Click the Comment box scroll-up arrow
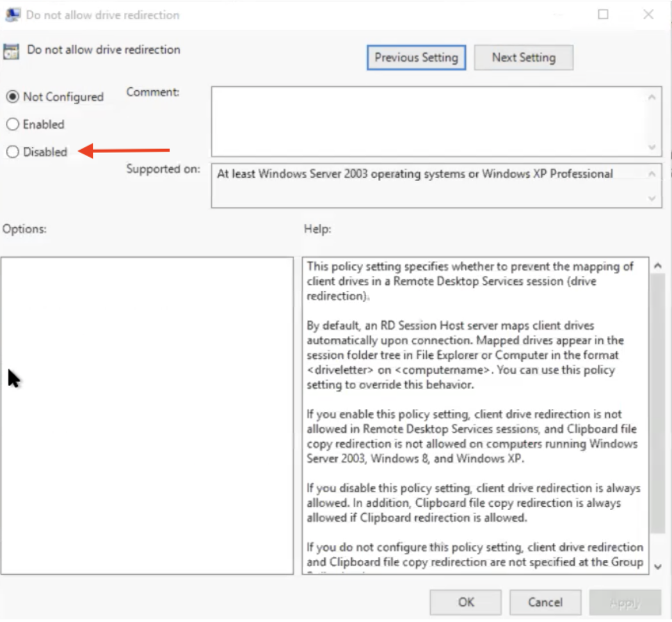The image size is (672, 622). [x=652, y=97]
